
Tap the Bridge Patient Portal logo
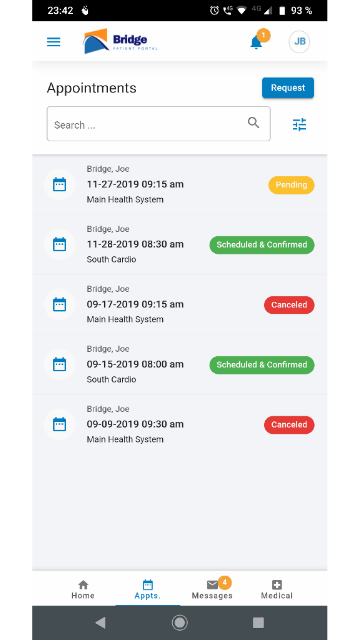(120, 41)
